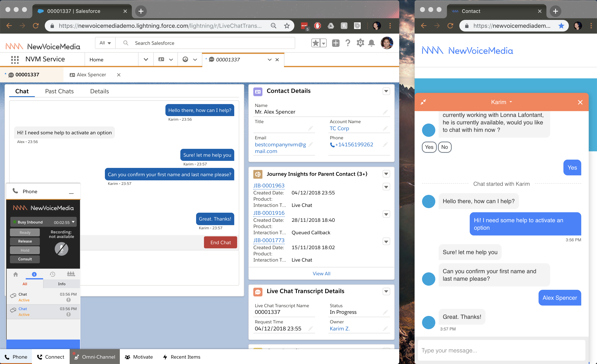
Task: Choose the Yes reply option
Action: [x=429, y=147]
